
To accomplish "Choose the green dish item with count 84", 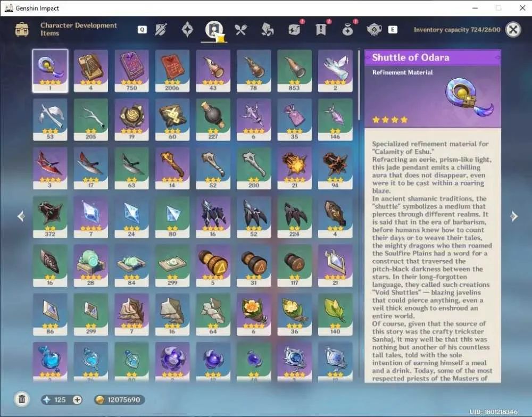I will click(131, 265).
